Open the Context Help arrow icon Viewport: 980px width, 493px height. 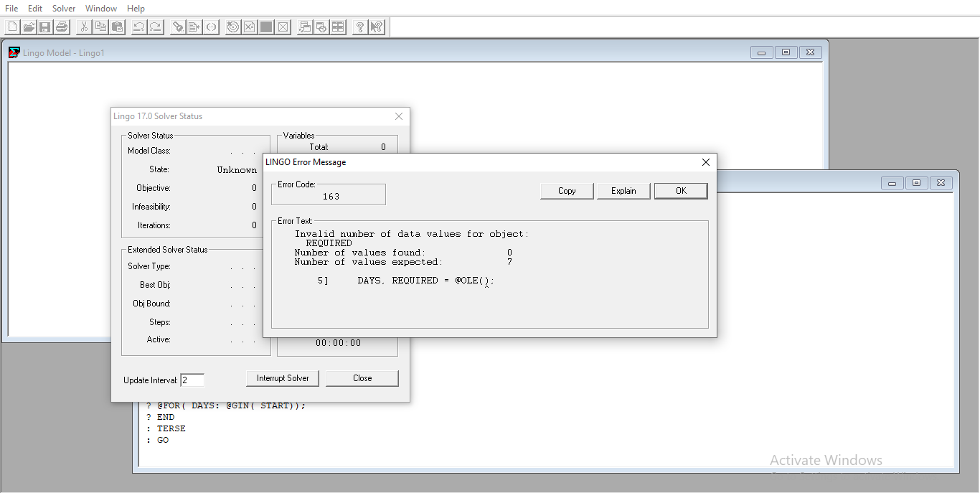pos(376,27)
